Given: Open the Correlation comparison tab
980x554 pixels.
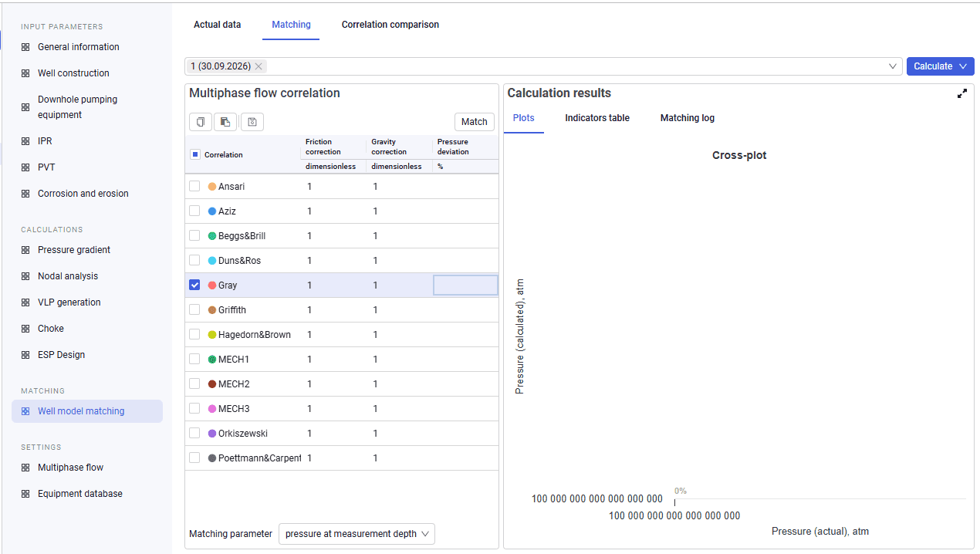Looking at the screenshot, I should pyautogui.click(x=390, y=25).
